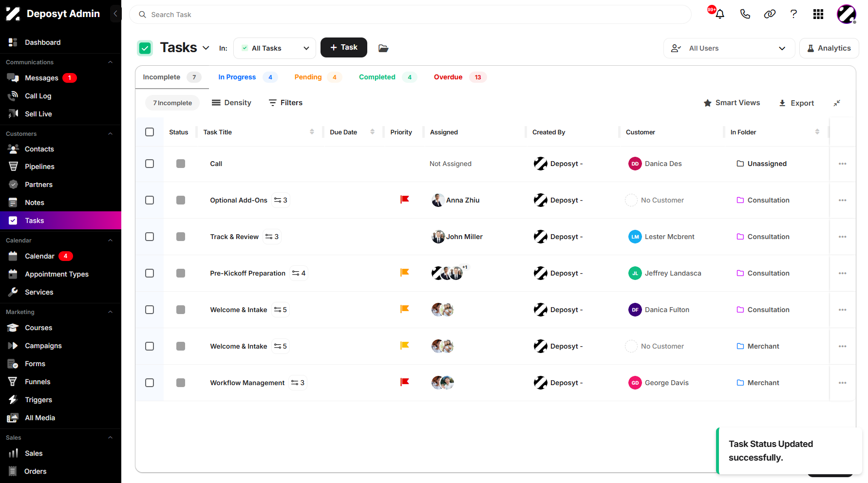Open the Density button

pos(231,103)
